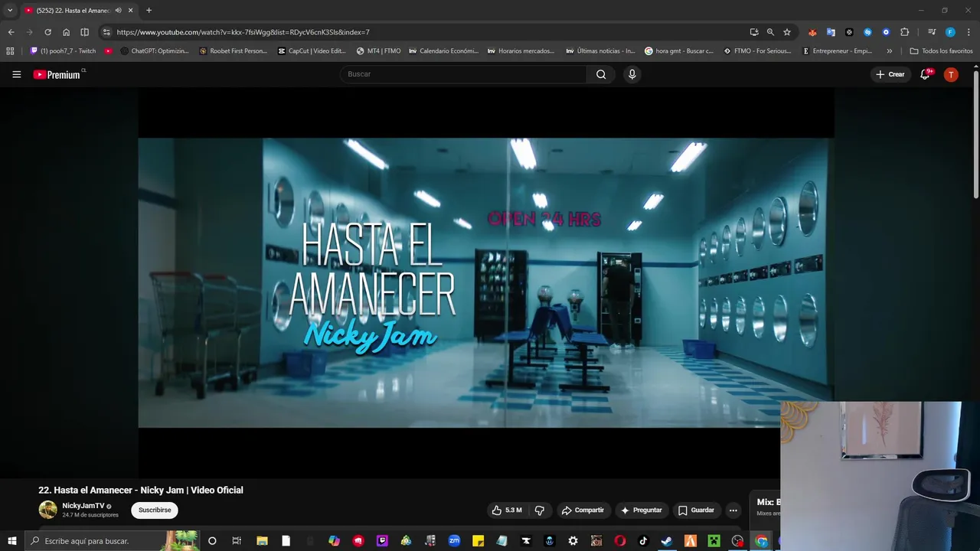
Task: Click the page vertical scrollbar
Action: [975, 134]
